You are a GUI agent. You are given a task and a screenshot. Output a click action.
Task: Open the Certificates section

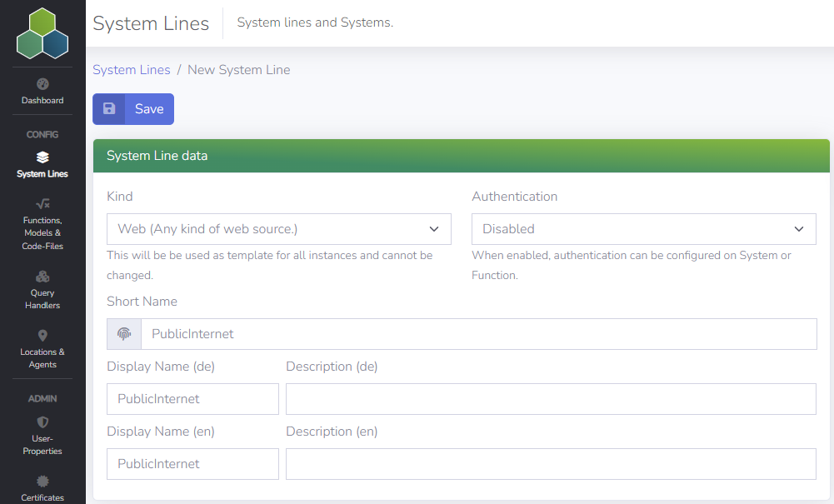coord(42,490)
